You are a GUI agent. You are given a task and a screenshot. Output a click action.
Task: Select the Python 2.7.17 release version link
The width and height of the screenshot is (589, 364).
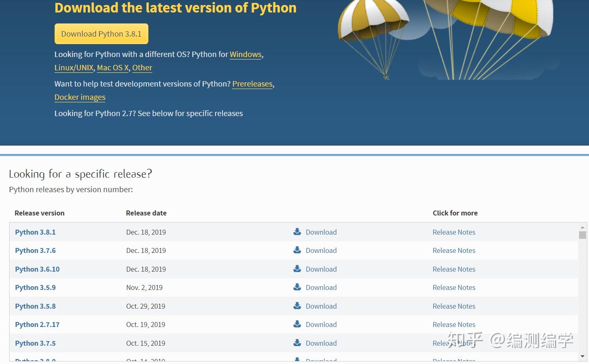pyautogui.click(x=37, y=324)
